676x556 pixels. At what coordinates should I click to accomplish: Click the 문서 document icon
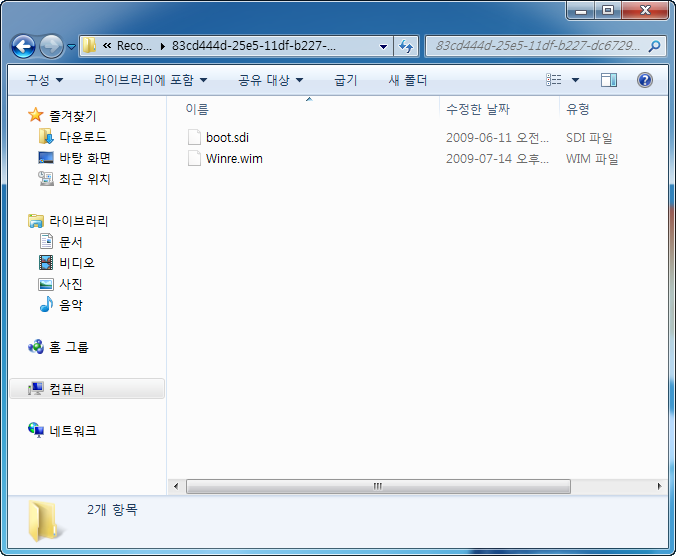tap(46, 241)
